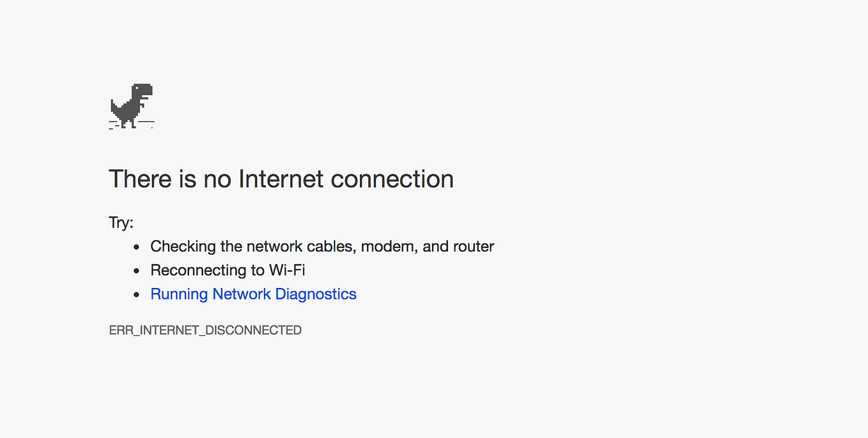Click the dinosaur's head

coord(143,90)
